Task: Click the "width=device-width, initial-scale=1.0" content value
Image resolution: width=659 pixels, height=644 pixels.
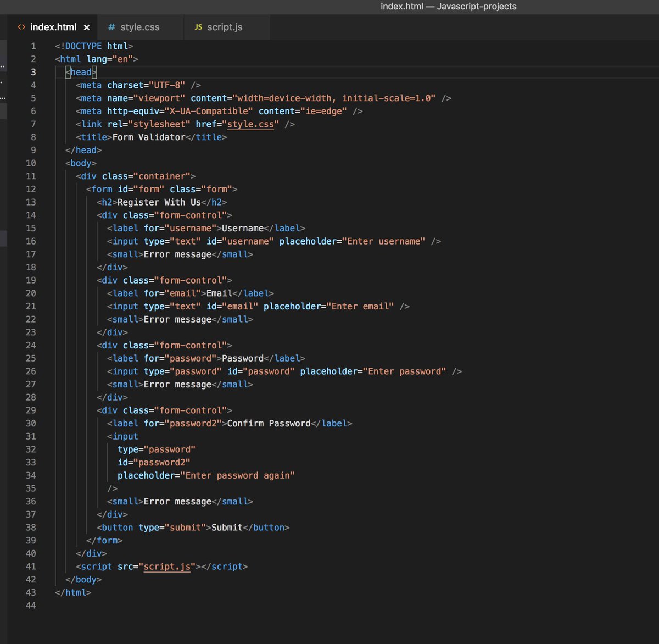Action: click(x=334, y=98)
